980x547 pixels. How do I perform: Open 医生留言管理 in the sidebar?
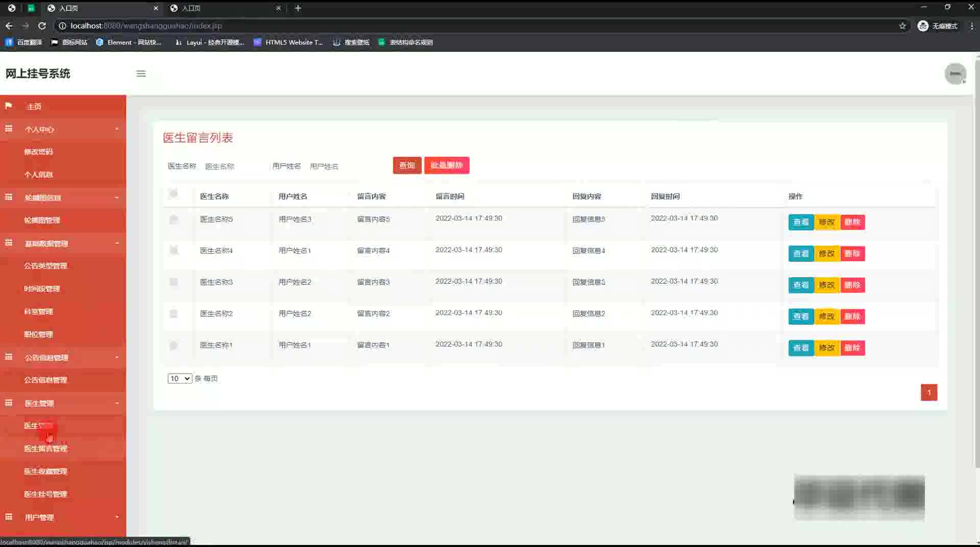(x=45, y=449)
